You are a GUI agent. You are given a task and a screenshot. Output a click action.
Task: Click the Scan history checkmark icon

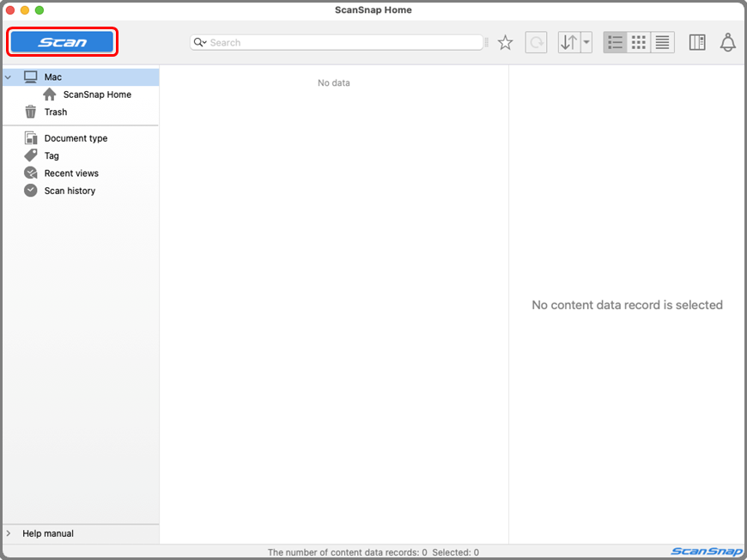[31, 191]
